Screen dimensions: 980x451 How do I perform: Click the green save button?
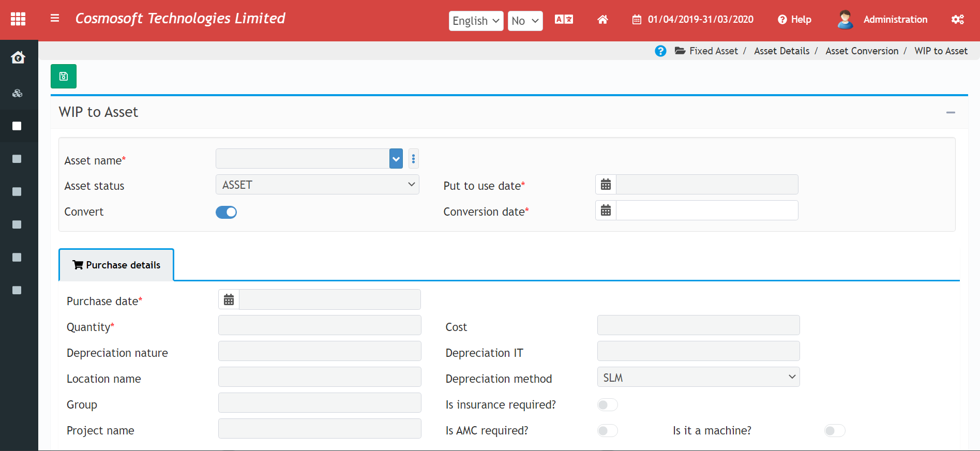64,77
